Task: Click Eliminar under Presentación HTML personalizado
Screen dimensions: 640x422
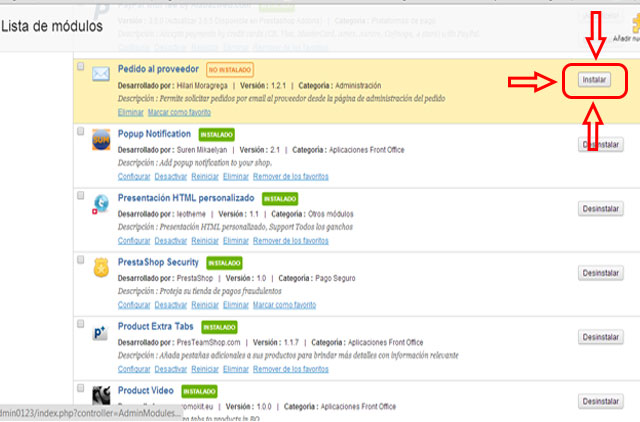Action: 236,240
